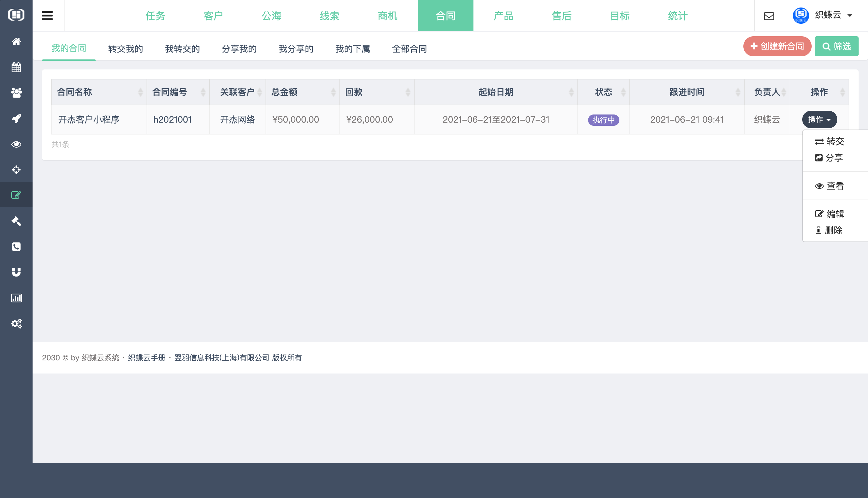The image size is (868, 498).
Task: Open the home dashboard icon in the sidebar
Action: click(x=16, y=41)
